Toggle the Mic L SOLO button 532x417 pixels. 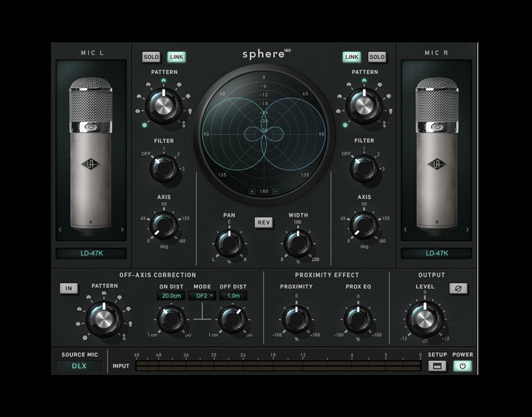pyautogui.click(x=151, y=57)
